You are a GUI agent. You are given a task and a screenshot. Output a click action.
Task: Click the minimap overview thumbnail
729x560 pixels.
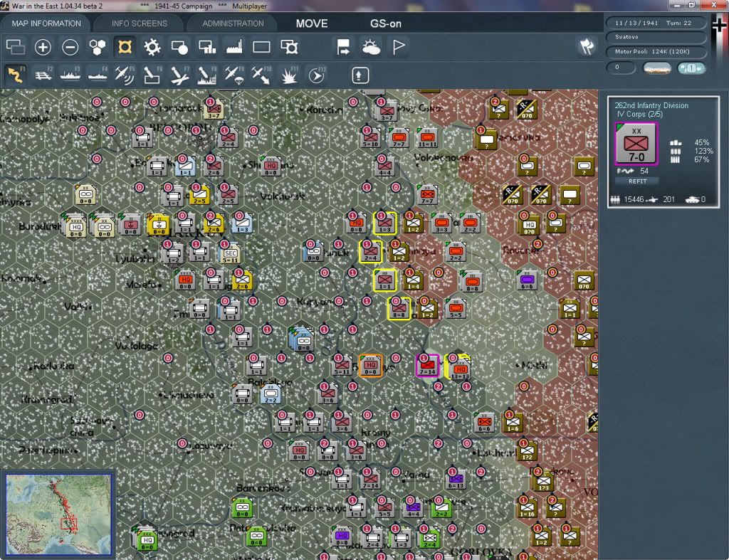pos(59,514)
